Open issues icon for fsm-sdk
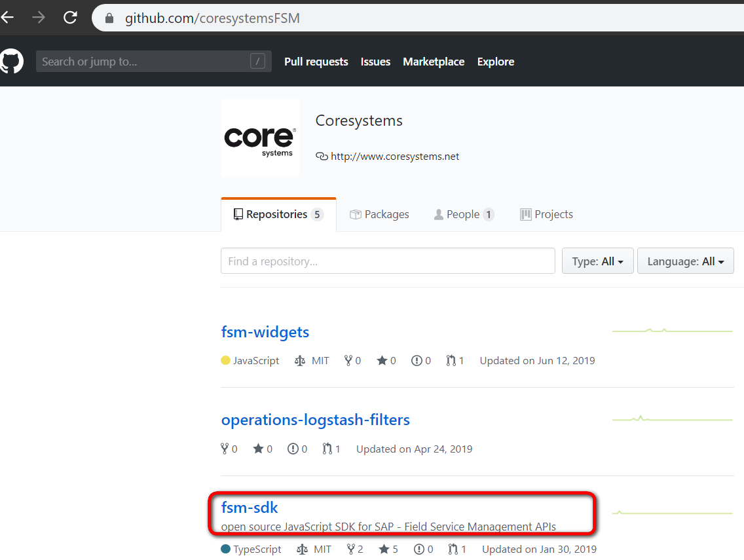 pos(419,549)
